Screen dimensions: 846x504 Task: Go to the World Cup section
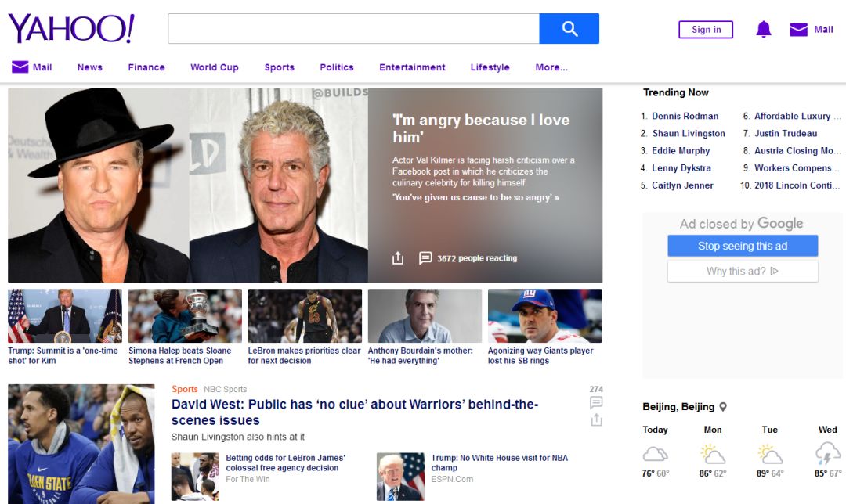point(214,67)
